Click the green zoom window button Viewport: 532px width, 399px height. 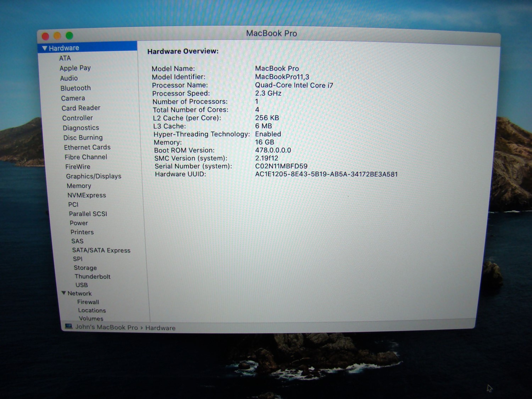point(70,35)
